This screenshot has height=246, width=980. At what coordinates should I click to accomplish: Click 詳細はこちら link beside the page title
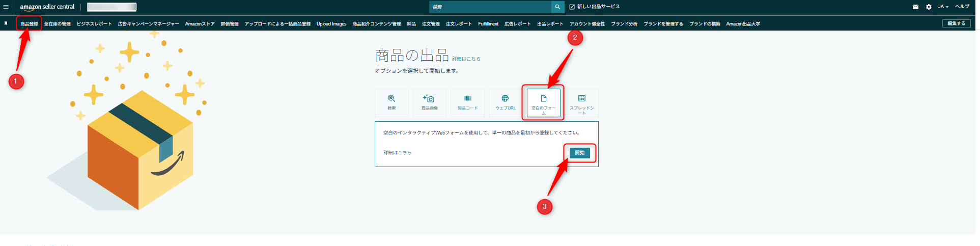(x=466, y=59)
